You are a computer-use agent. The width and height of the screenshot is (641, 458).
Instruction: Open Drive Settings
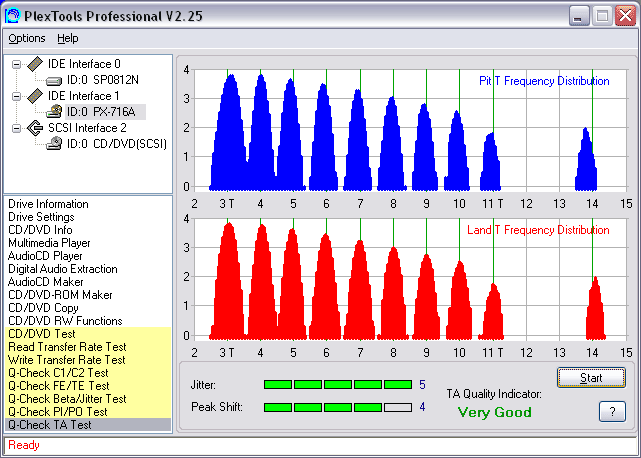tap(41, 217)
